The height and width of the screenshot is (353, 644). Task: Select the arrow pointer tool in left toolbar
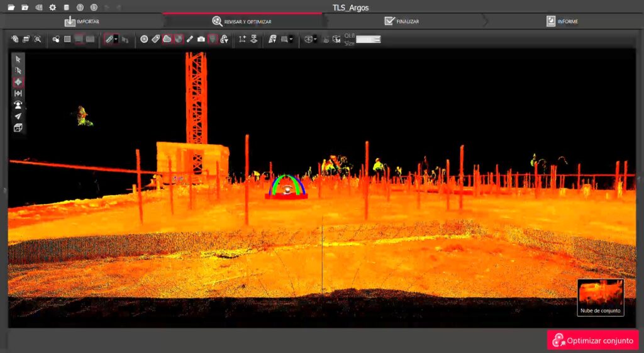(18, 59)
